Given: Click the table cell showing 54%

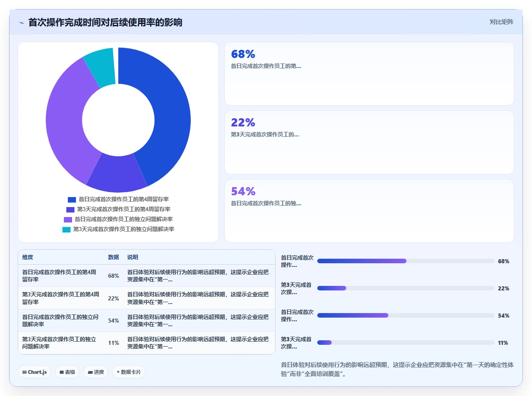Looking at the screenshot, I should pyautogui.click(x=113, y=321).
